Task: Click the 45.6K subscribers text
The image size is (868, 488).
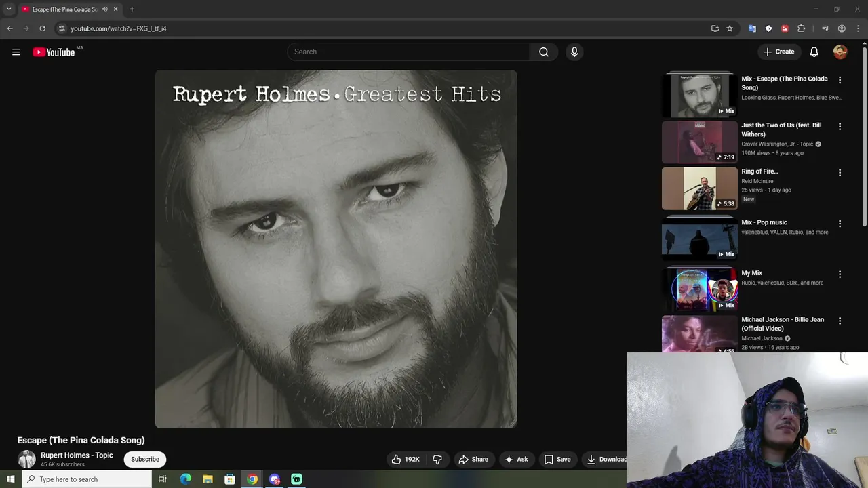Action: coord(62,465)
